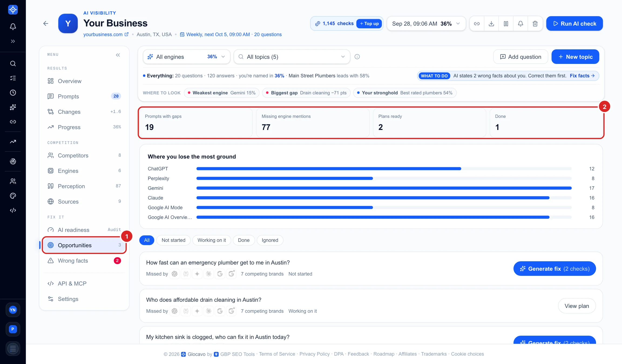Collapse the menu panel
The image size is (622, 364).
[x=118, y=55]
